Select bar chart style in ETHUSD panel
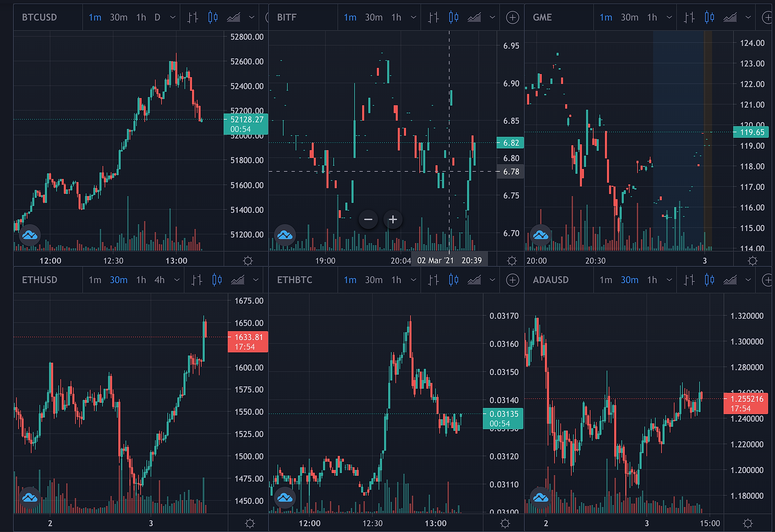This screenshot has width=775, height=532. tap(197, 280)
